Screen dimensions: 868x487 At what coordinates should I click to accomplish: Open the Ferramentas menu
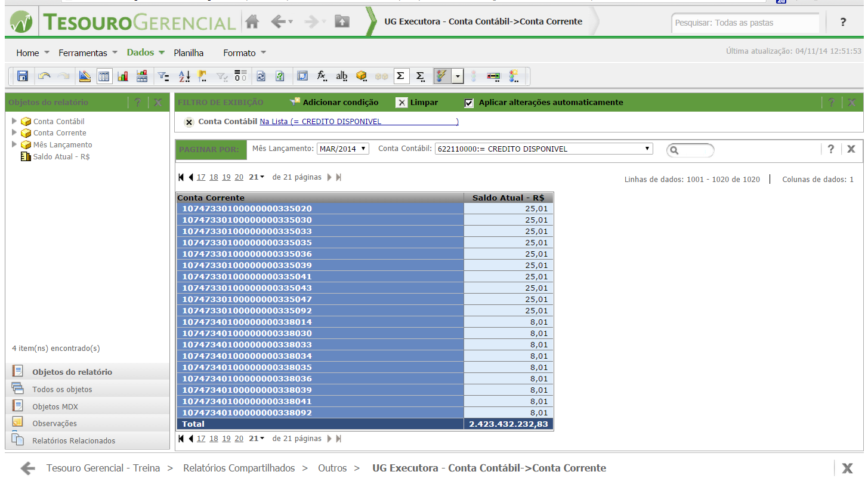(88, 53)
